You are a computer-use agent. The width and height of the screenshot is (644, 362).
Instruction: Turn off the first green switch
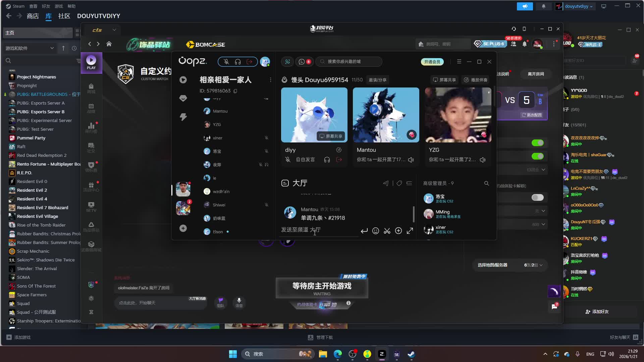pos(537,143)
